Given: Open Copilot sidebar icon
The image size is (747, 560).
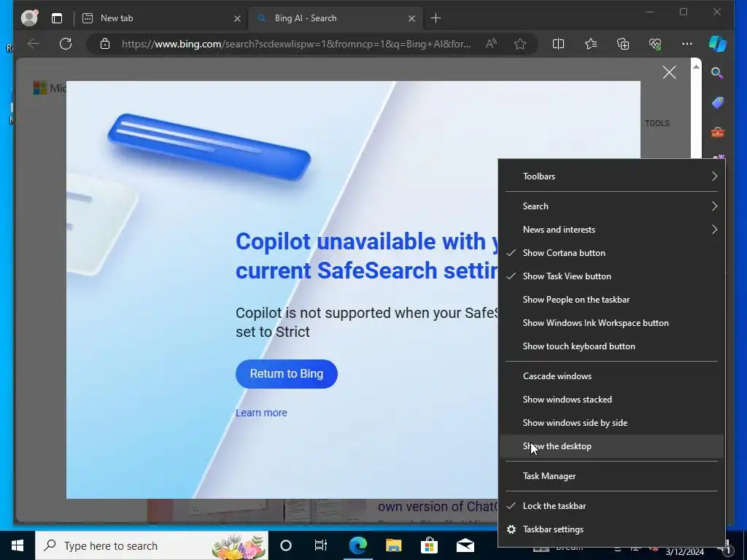Looking at the screenshot, I should [718, 44].
